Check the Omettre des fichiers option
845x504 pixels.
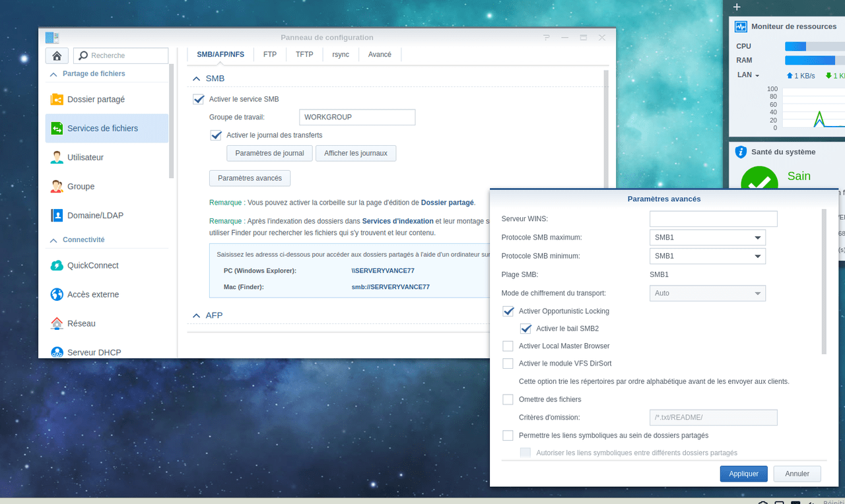(508, 399)
